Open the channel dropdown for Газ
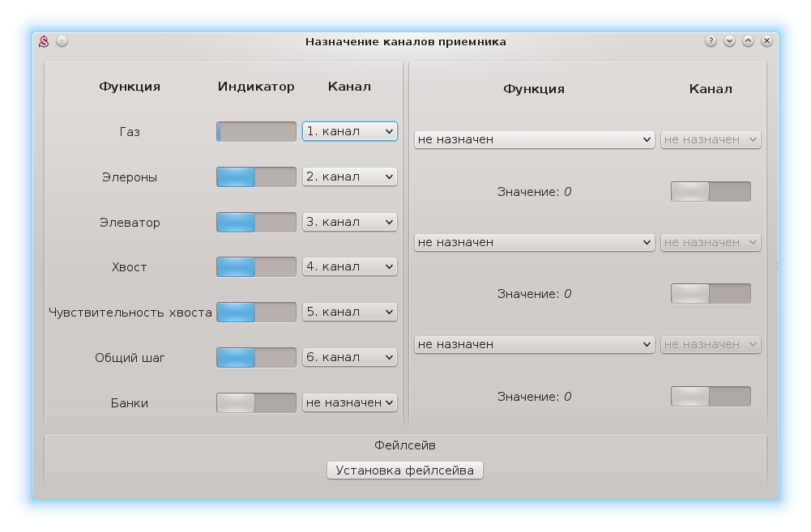 (349, 131)
